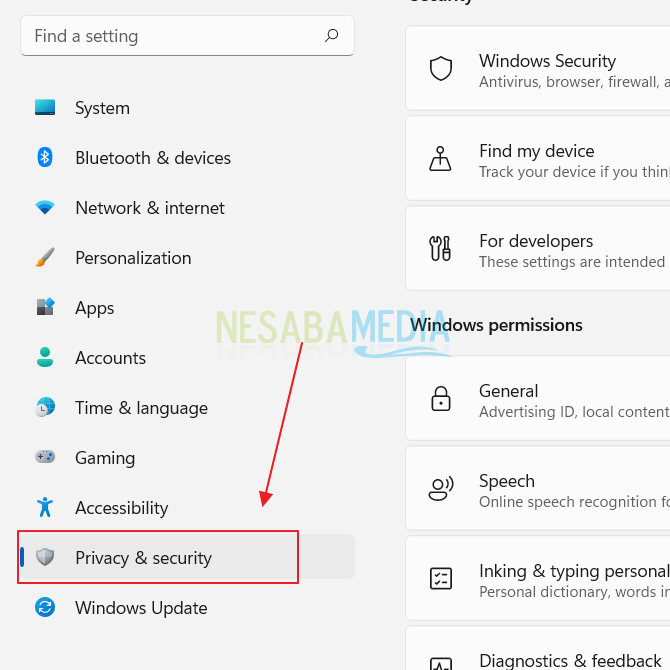Click the Personalization paintbrush icon
The width and height of the screenshot is (670, 670).
click(45, 258)
